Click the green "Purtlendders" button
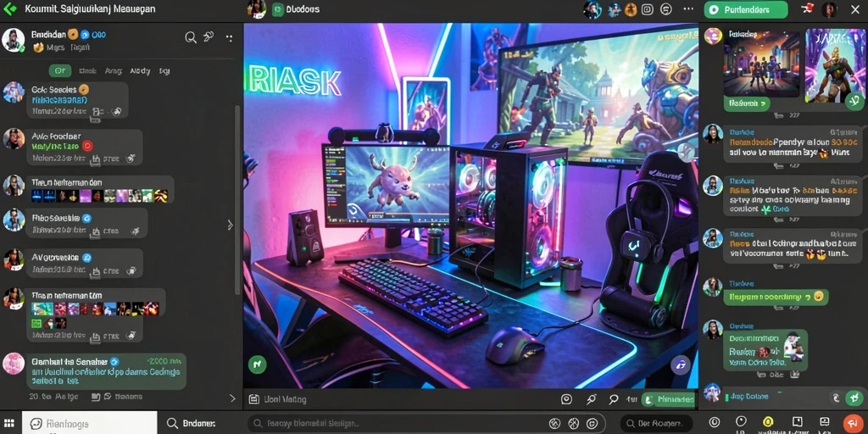 (746, 9)
